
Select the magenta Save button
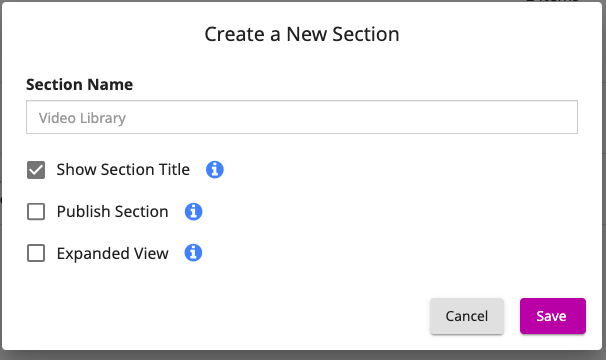(x=553, y=316)
